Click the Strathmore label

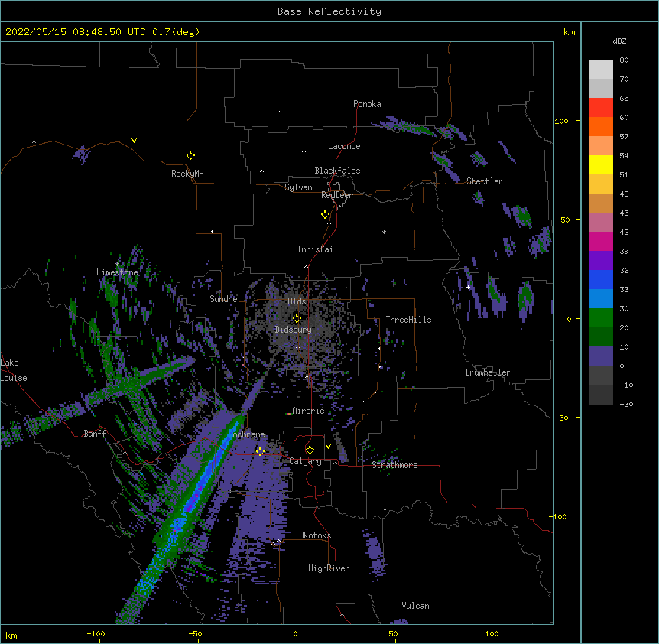394,465
